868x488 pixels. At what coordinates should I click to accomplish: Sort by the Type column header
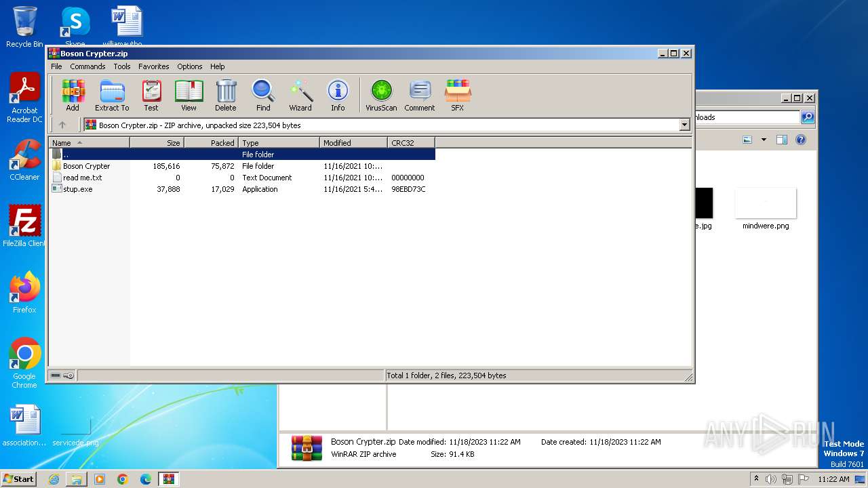click(279, 143)
